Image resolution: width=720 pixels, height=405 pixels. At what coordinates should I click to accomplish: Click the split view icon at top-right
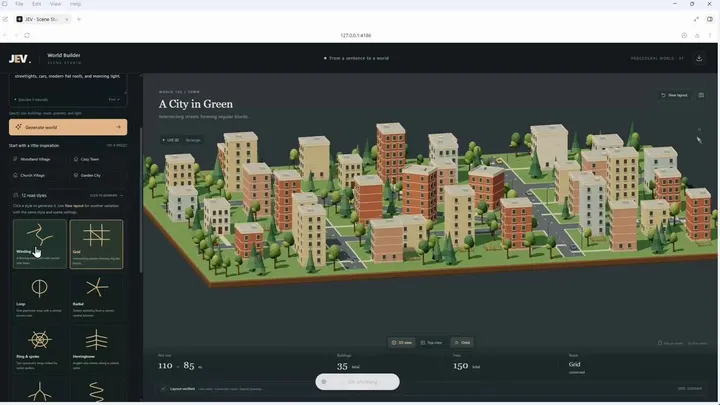click(710, 19)
